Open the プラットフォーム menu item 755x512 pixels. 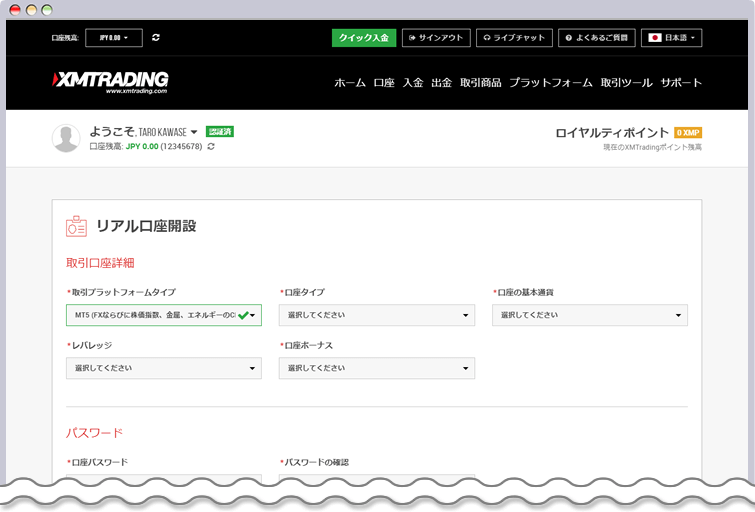(x=551, y=83)
